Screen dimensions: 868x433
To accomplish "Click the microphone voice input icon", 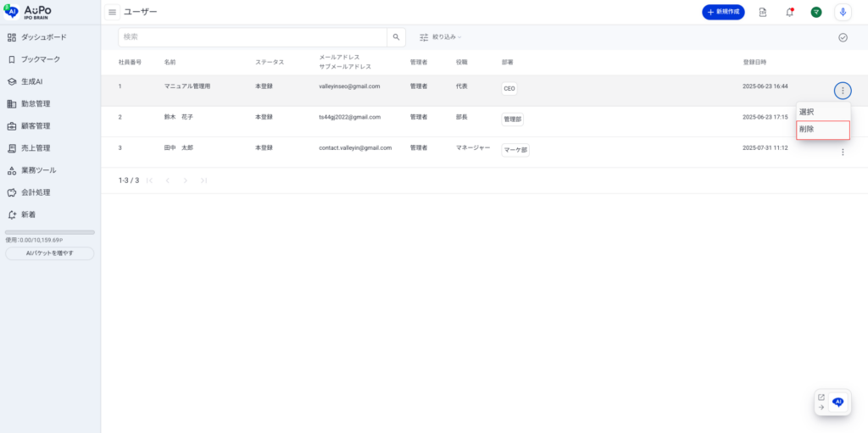I will pos(843,12).
